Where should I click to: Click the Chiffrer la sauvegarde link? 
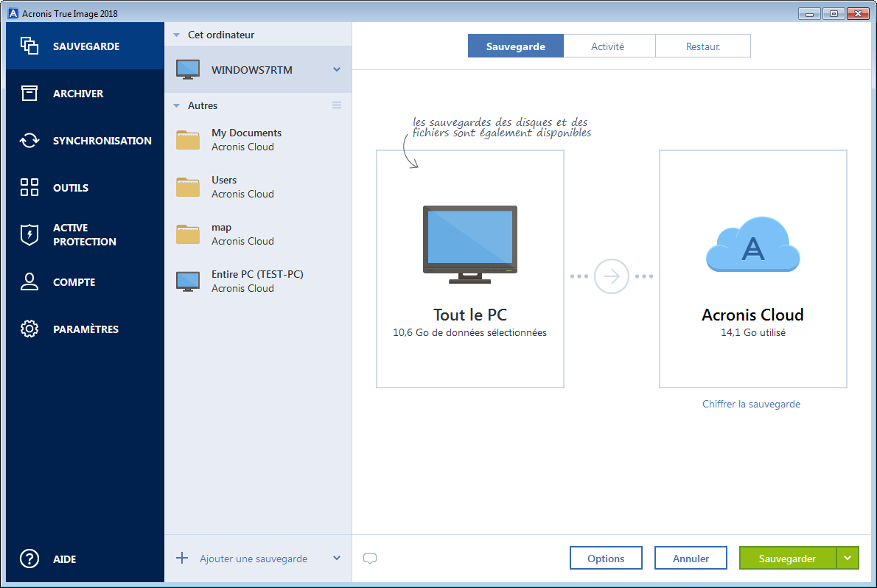click(751, 404)
